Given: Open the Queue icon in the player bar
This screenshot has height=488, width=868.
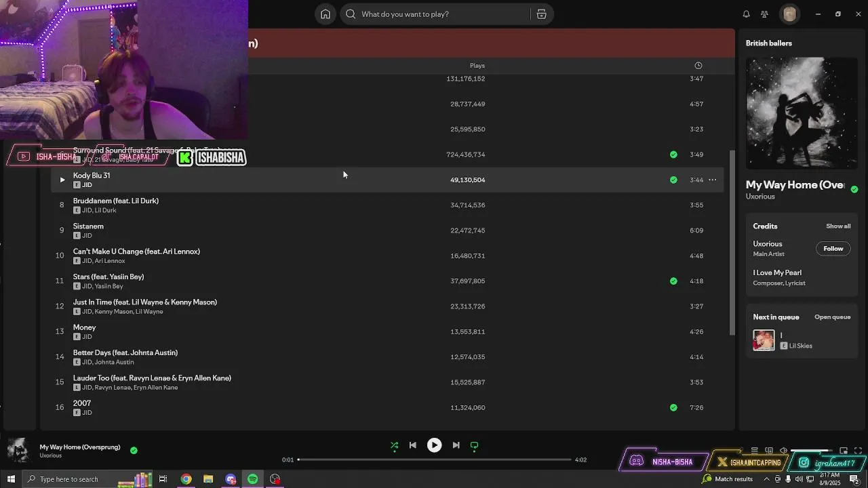Looking at the screenshot, I should click(754, 451).
